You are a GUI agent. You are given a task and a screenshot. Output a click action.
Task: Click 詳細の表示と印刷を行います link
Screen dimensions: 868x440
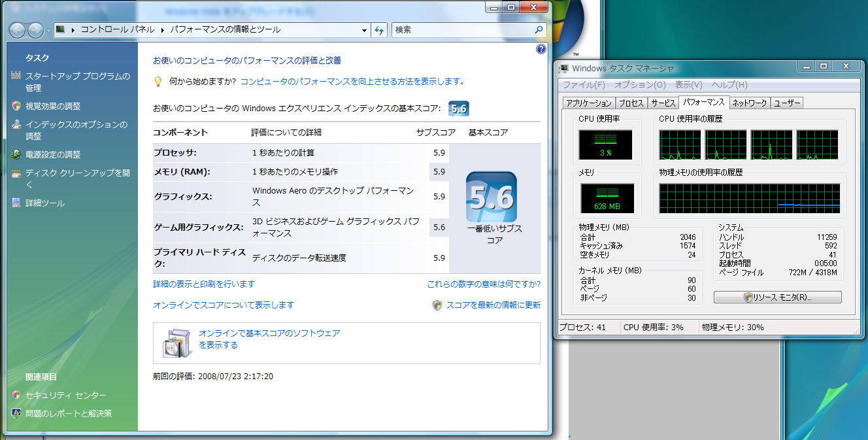[204, 284]
